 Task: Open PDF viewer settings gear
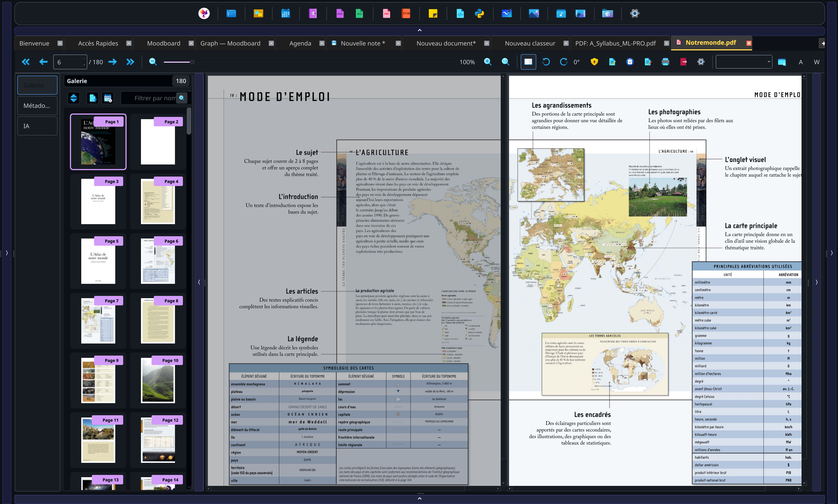[x=701, y=62]
